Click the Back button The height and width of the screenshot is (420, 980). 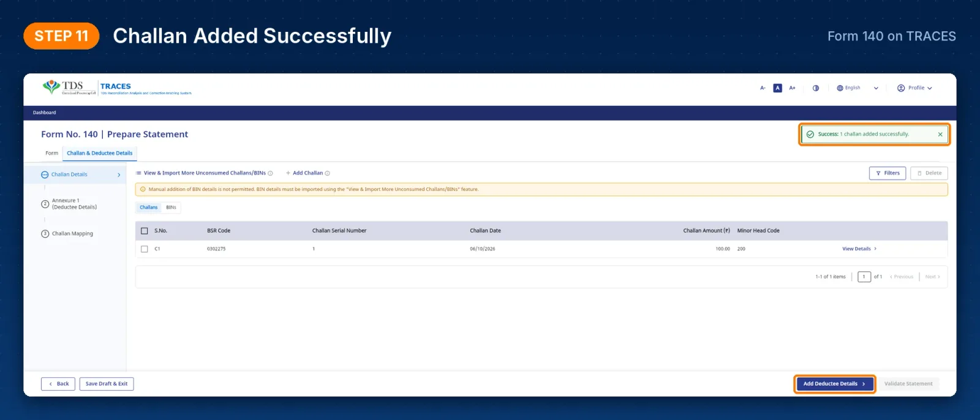tap(58, 384)
